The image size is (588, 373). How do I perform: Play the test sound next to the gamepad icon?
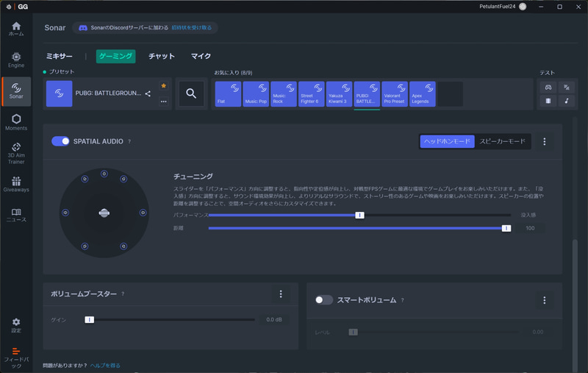(x=567, y=88)
